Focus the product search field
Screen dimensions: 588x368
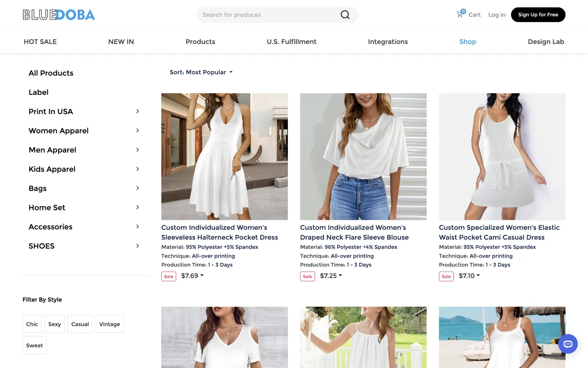pyautogui.click(x=277, y=15)
